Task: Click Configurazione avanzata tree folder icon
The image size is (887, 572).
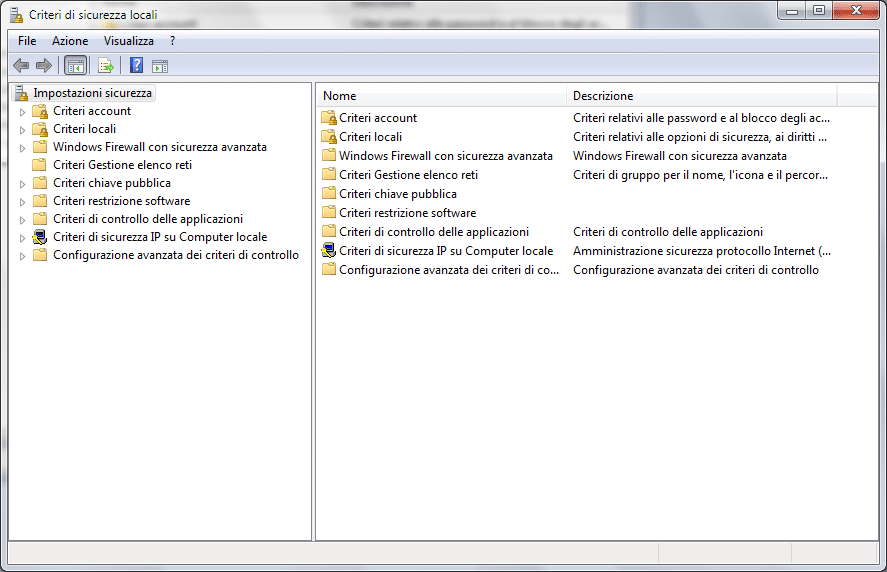Action: (40, 255)
